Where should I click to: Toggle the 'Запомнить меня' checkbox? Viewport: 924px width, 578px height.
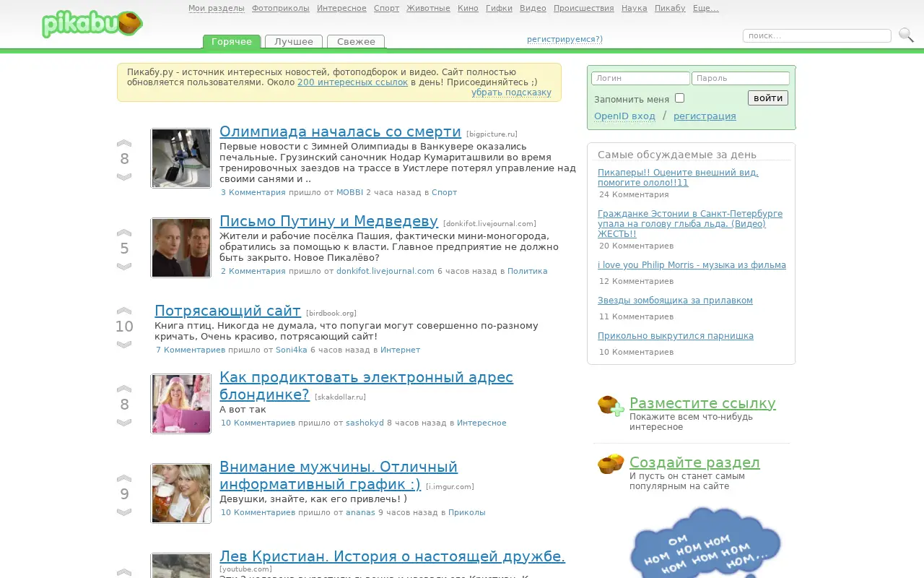679,98
